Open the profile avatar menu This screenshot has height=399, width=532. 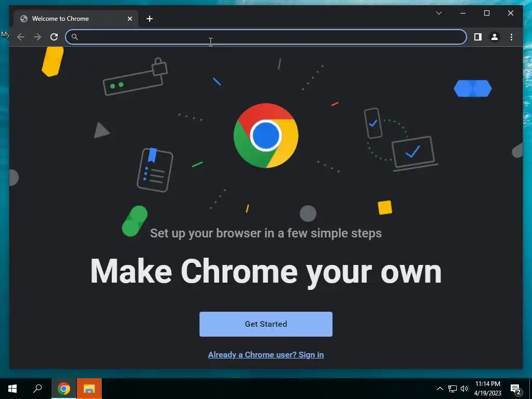tap(495, 37)
